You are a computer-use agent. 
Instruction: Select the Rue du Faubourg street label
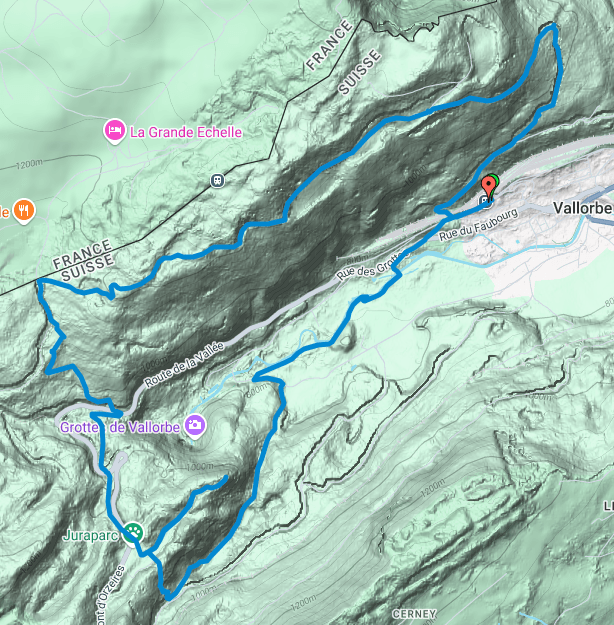point(478,225)
